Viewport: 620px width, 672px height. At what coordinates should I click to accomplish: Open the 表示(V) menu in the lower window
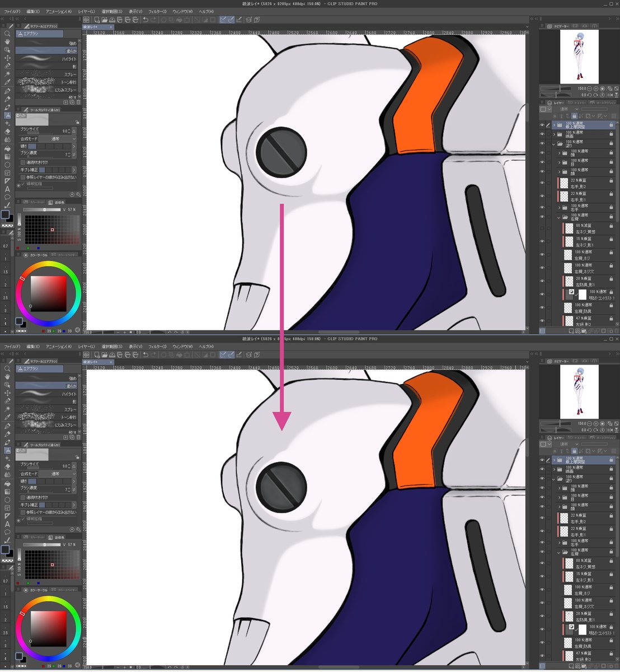(x=135, y=347)
